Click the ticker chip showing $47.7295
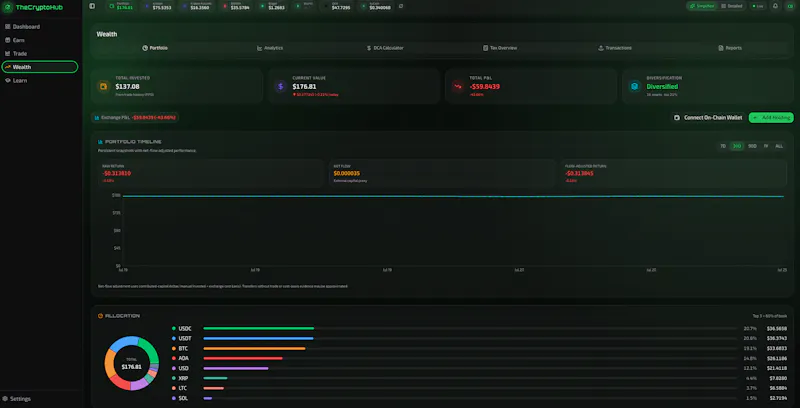 point(337,6)
